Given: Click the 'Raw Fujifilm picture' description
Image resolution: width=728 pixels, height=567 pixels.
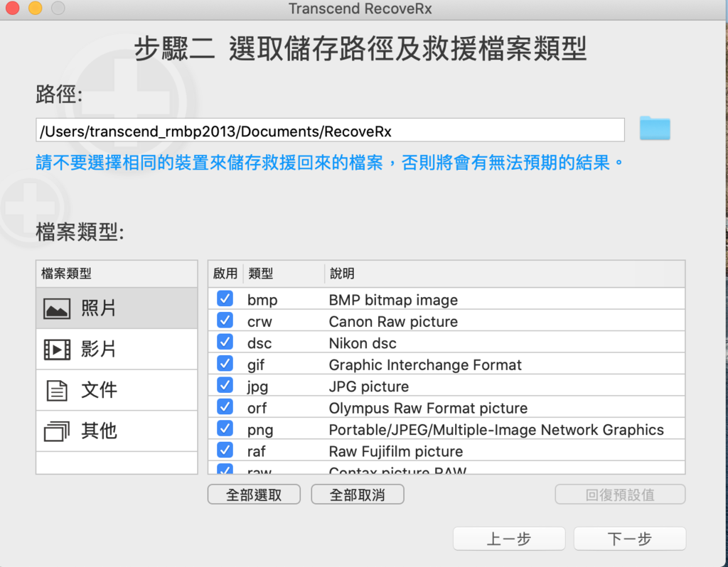Looking at the screenshot, I should click(395, 451).
